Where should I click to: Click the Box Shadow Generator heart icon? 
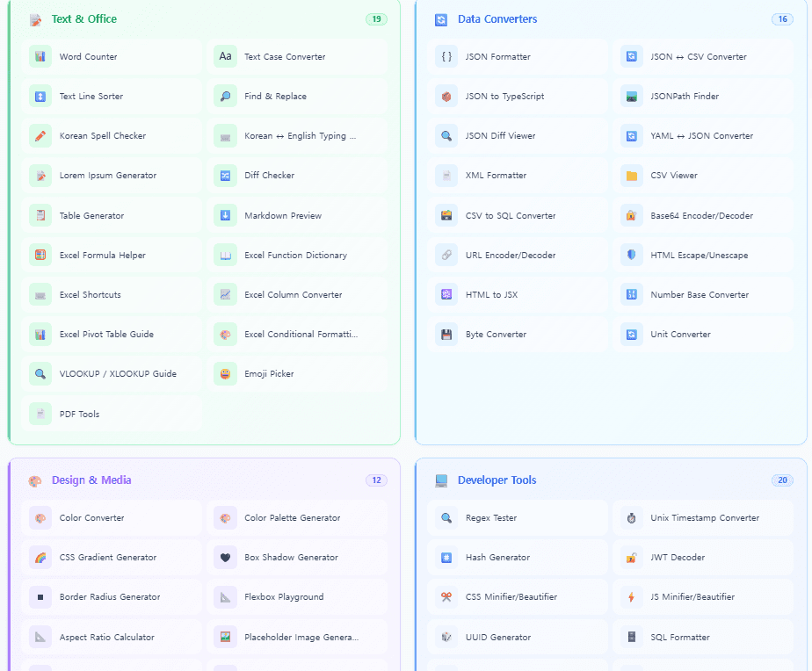pyautogui.click(x=226, y=558)
